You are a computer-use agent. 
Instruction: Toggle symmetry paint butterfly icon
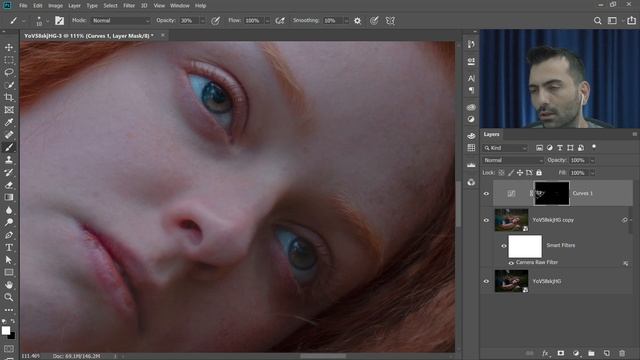390,20
